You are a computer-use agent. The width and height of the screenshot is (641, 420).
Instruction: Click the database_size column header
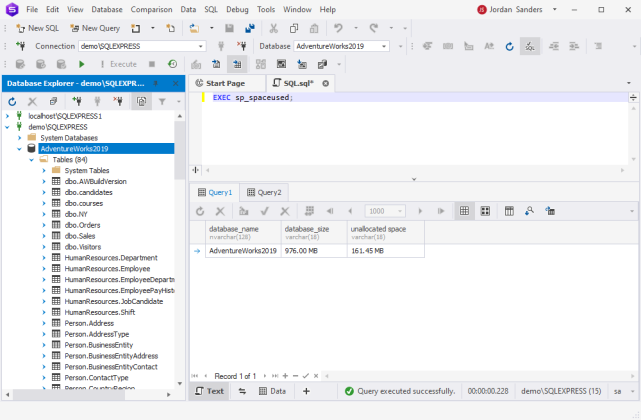point(314,233)
